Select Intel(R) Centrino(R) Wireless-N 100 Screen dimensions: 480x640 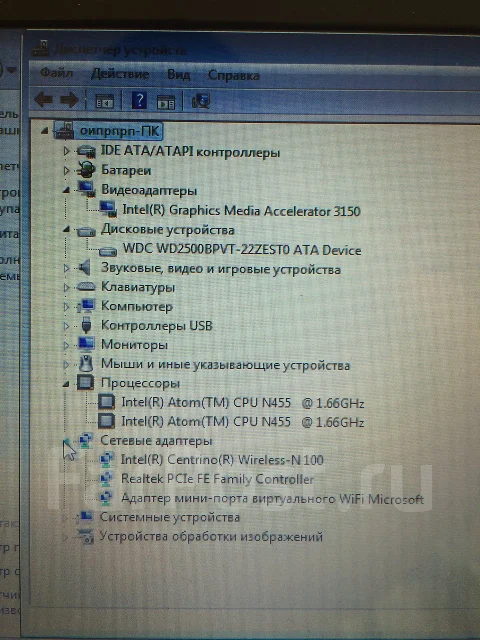222,460
